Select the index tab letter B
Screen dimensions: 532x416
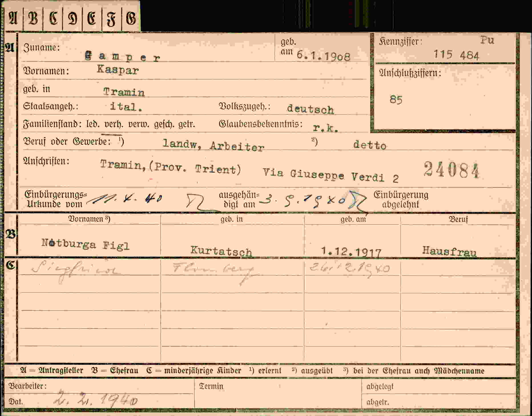point(33,18)
